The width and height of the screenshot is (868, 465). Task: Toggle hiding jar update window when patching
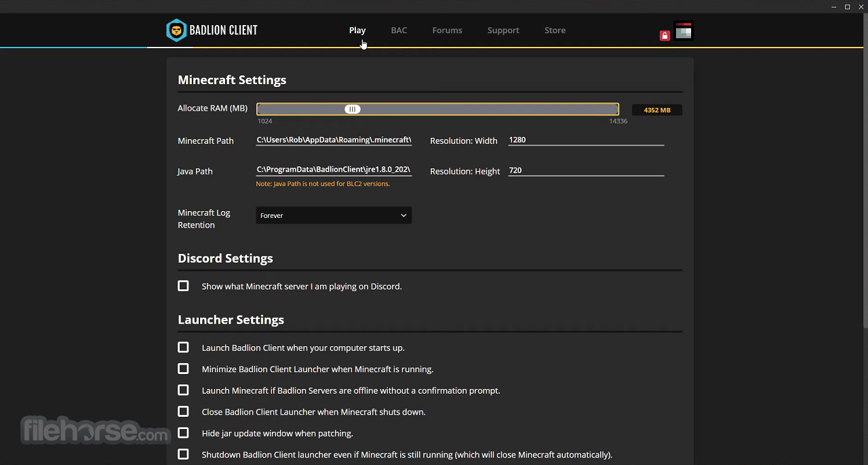pos(183,433)
